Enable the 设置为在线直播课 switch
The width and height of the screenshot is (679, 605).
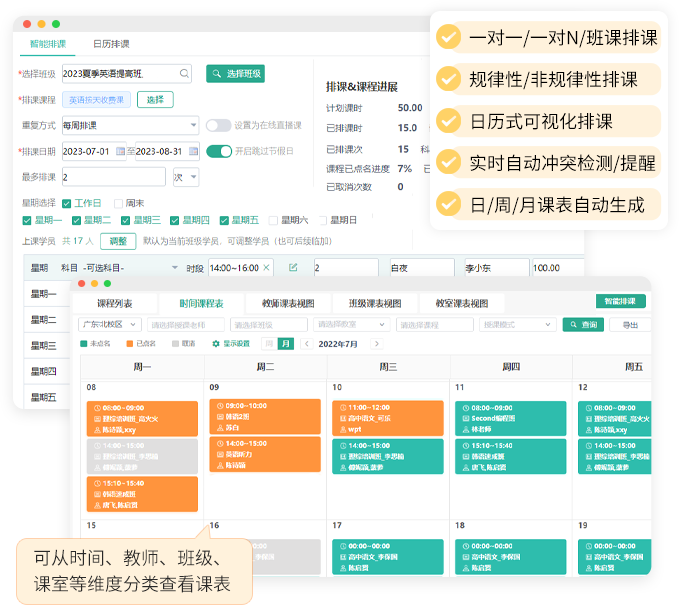(218, 125)
